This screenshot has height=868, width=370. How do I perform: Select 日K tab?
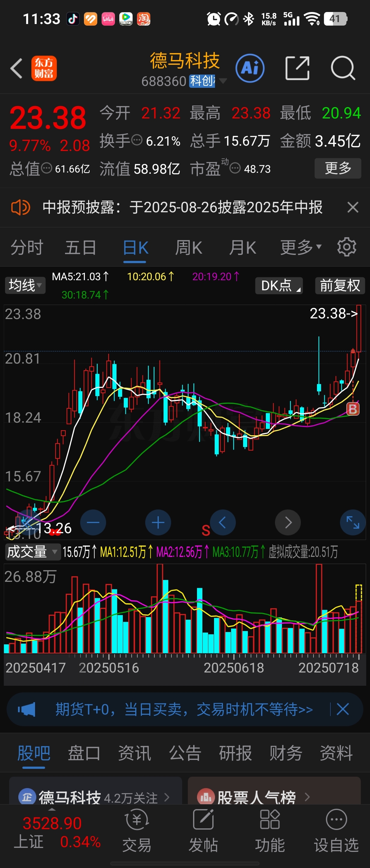pos(135,248)
